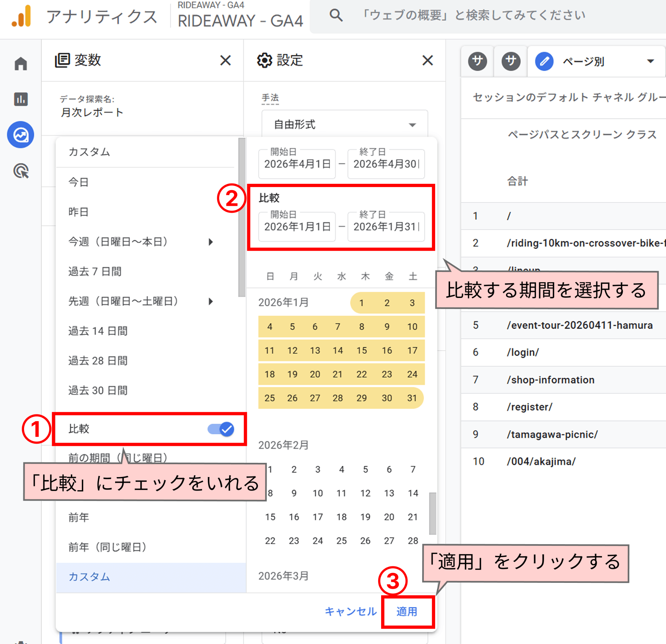Open the Home icon in left sidebar

pyautogui.click(x=21, y=63)
